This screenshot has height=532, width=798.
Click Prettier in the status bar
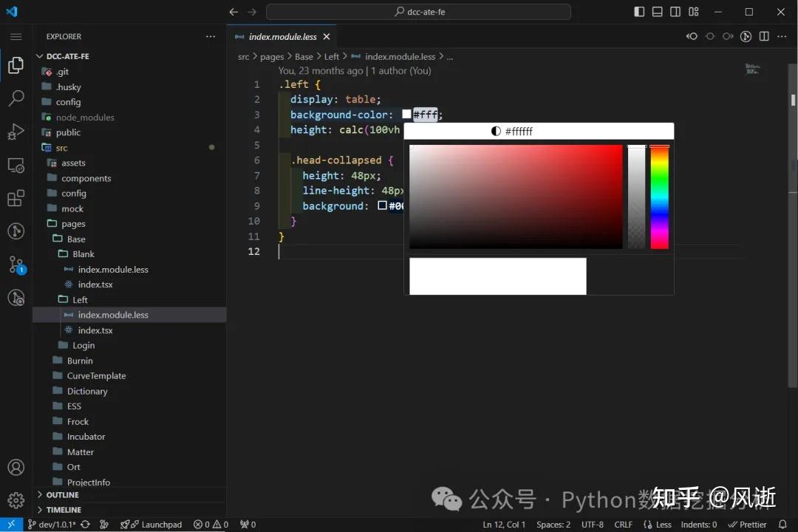tap(747, 525)
